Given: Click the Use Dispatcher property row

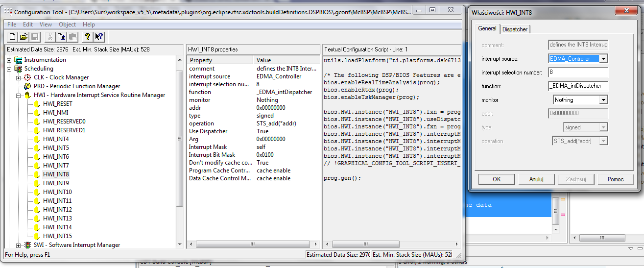Looking at the screenshot, I should [254, 131].
